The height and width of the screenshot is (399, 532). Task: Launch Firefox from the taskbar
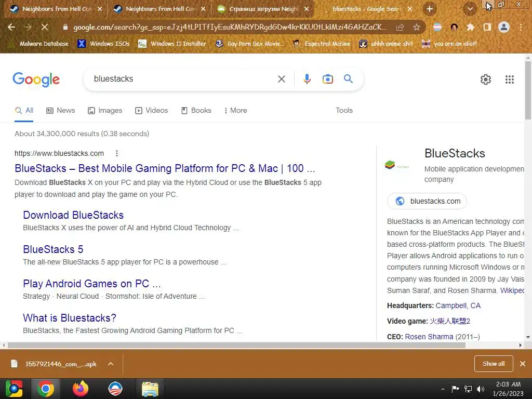[81, 389]
